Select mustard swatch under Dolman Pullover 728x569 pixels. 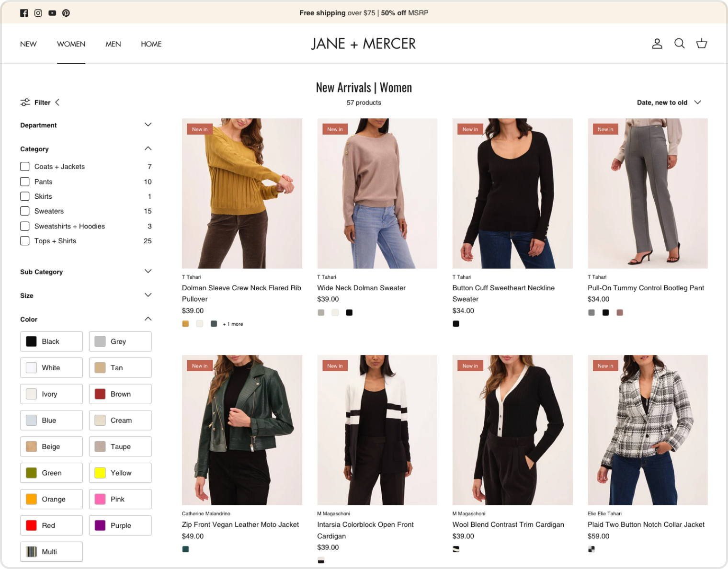(185, 324)
